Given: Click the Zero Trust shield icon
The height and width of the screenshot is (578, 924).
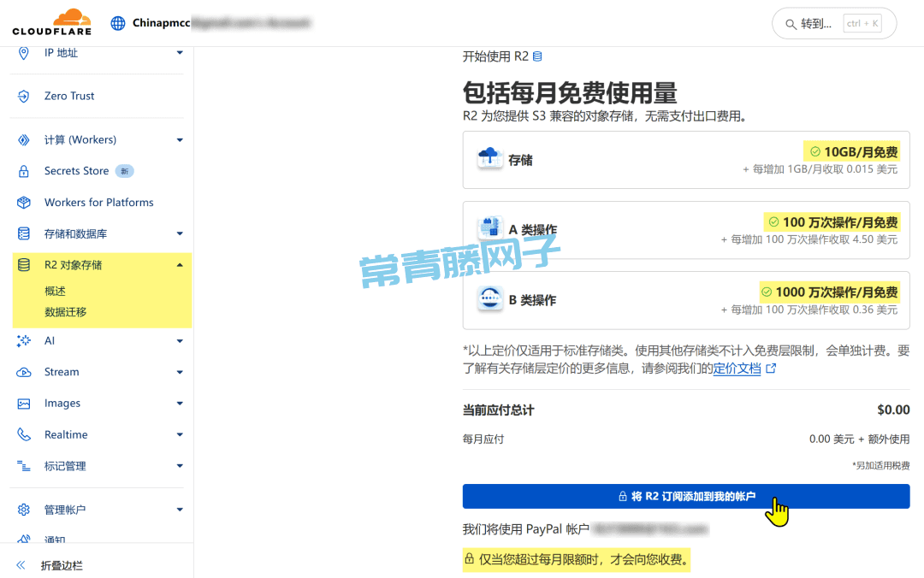Looking at the screenshot, I should click(24, 96).
